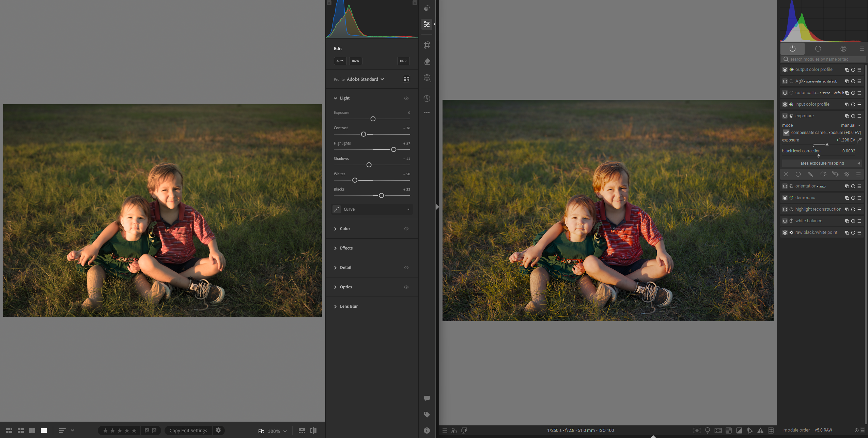Image resolution: width=868 pixels, height=438 pixels.
Task: Switch to photo grid view icon
Action: click(x=9, y=431)
